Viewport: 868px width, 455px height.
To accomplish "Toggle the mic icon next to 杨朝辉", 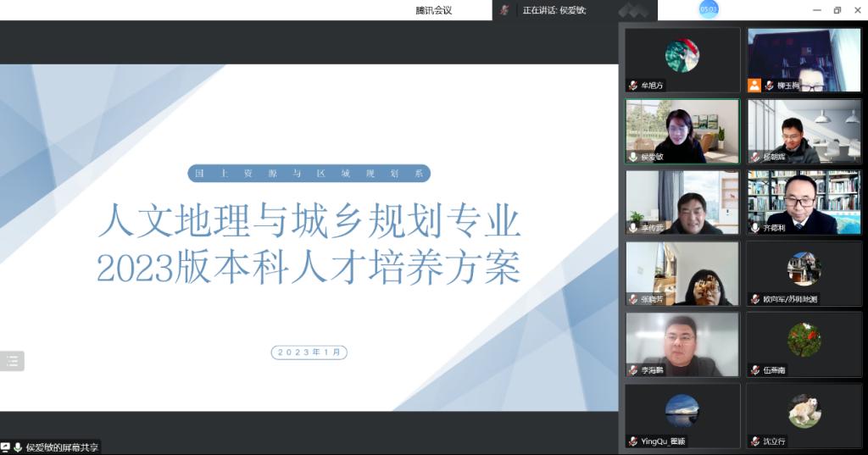I will (x=755, y=157).
